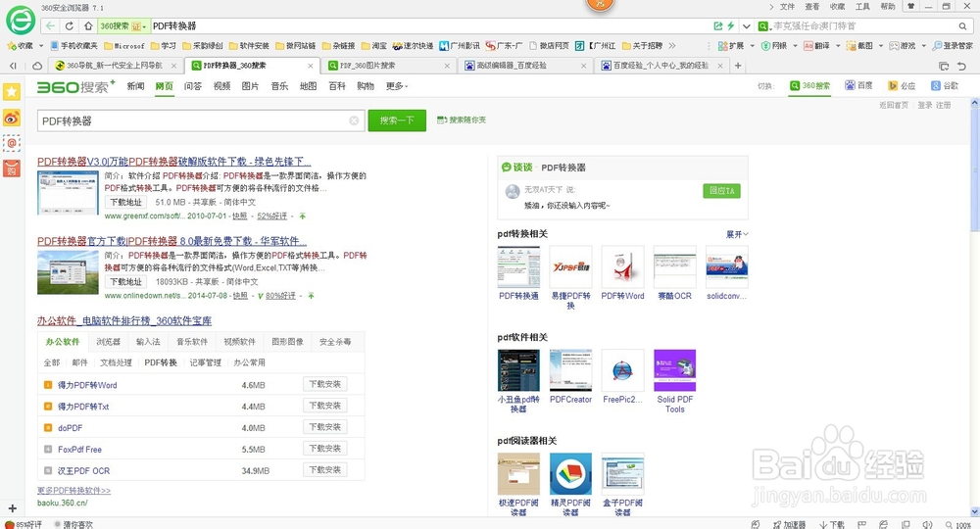Screen dimensions: 980x529
Task: Open the 更多PDF转换软件>> link
Action: click(x=73, y=490)
